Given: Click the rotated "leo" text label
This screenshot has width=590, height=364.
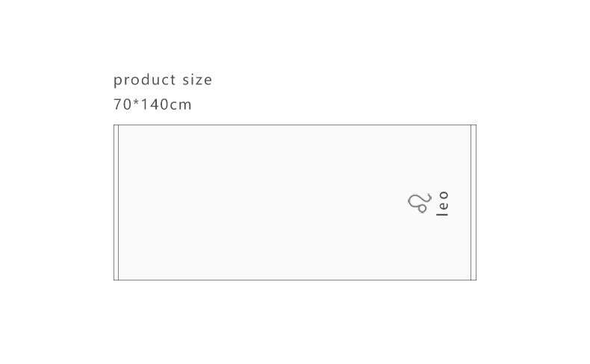Looking at the screenshot, I should click(443, 204).
